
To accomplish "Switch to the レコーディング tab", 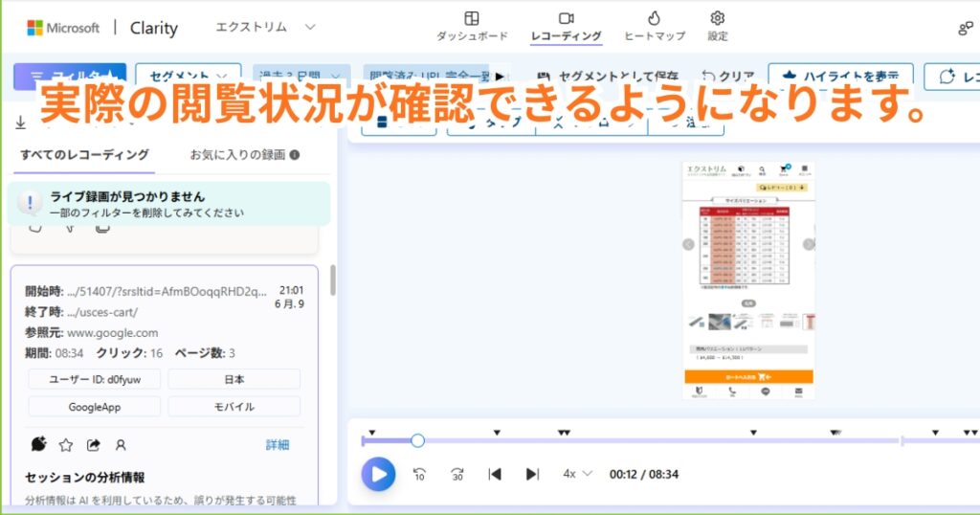I will (x=567, y=27).
